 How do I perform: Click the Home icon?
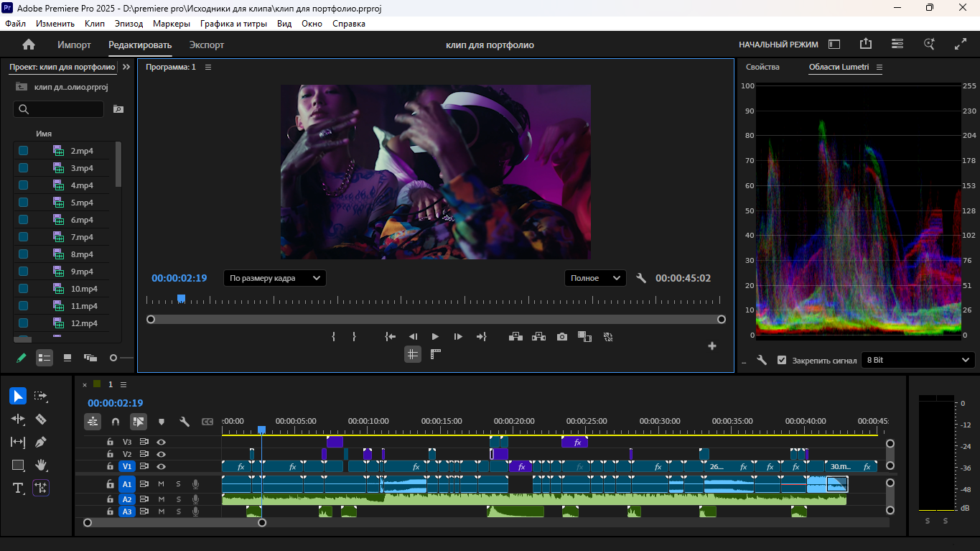point(29,45)
